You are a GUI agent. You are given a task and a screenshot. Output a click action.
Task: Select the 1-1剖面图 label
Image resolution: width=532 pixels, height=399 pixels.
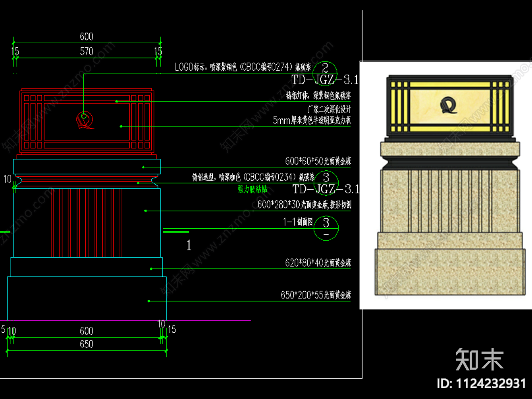click(x=298, y=222)
